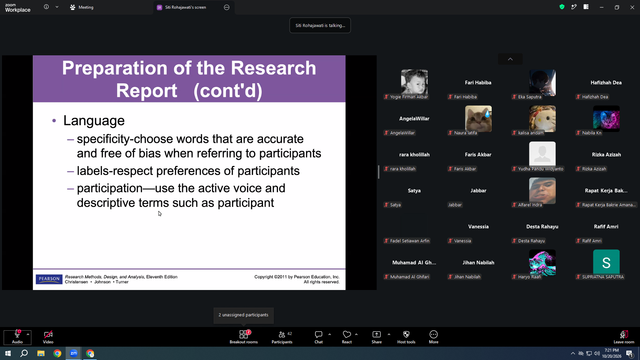Expand share options arrow next to Share
This screenshot has width=640, height=360.
389,334
